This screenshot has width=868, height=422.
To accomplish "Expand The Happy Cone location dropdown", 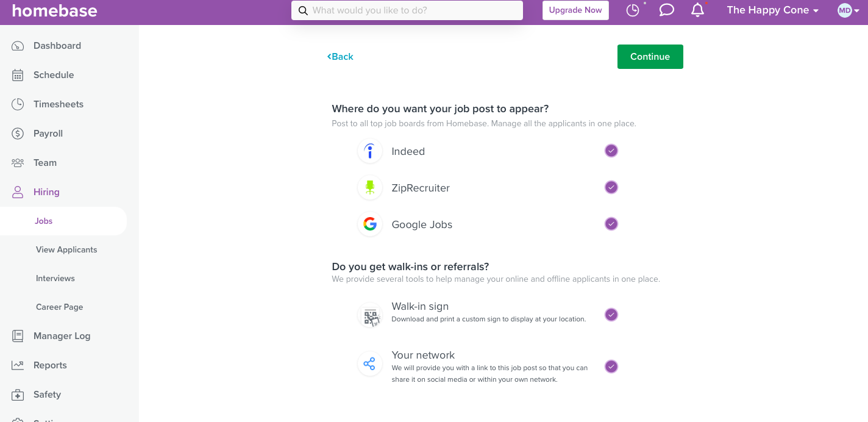I will click(x=773, y=10).
